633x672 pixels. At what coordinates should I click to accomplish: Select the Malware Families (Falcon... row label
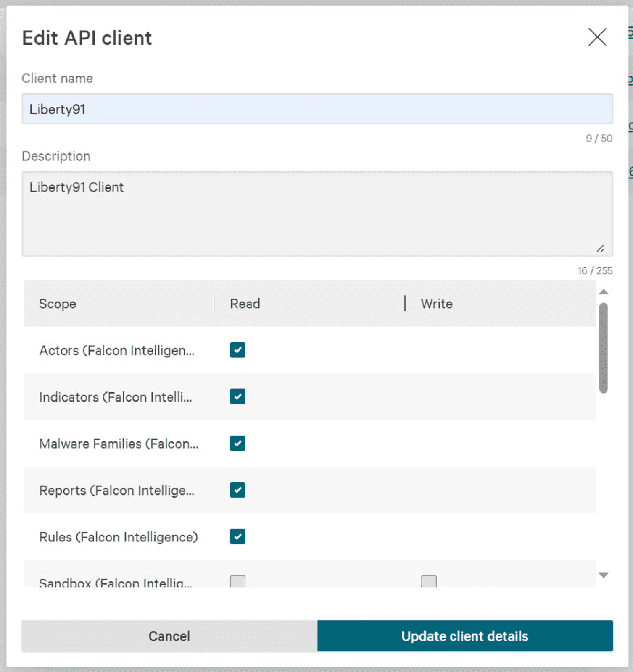pyautogui.click(x=119, y=444)
